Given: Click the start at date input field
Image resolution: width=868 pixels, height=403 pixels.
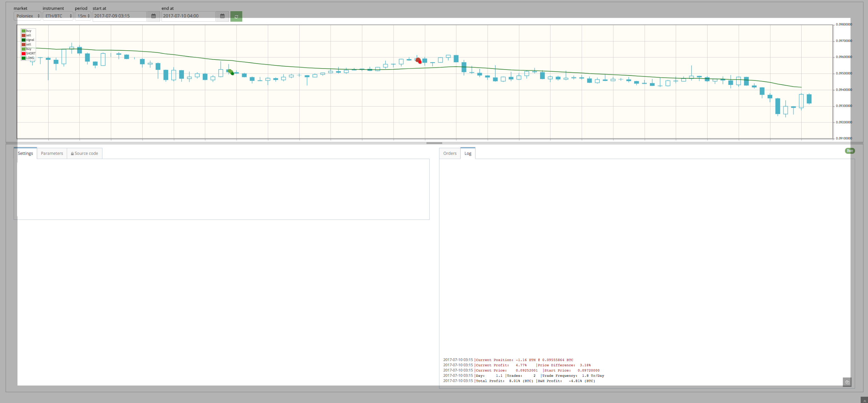Looking at the screenshot, I should 119,16.
